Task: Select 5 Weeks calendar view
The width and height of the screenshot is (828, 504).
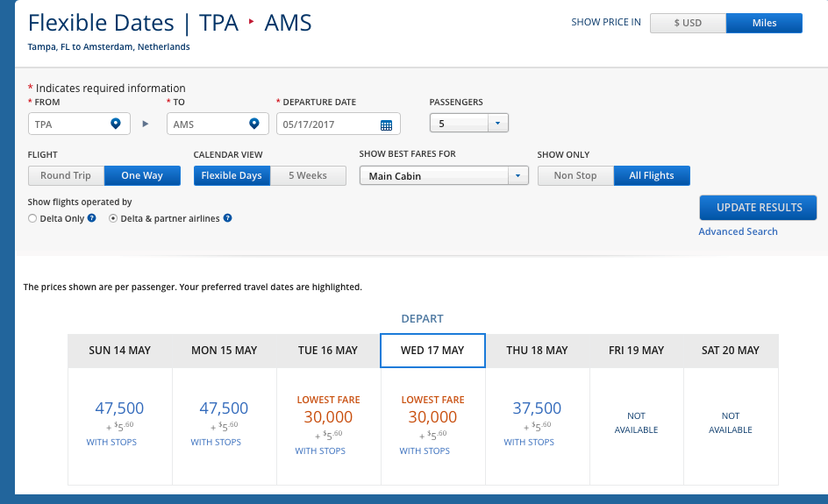Action: point(308,175)
